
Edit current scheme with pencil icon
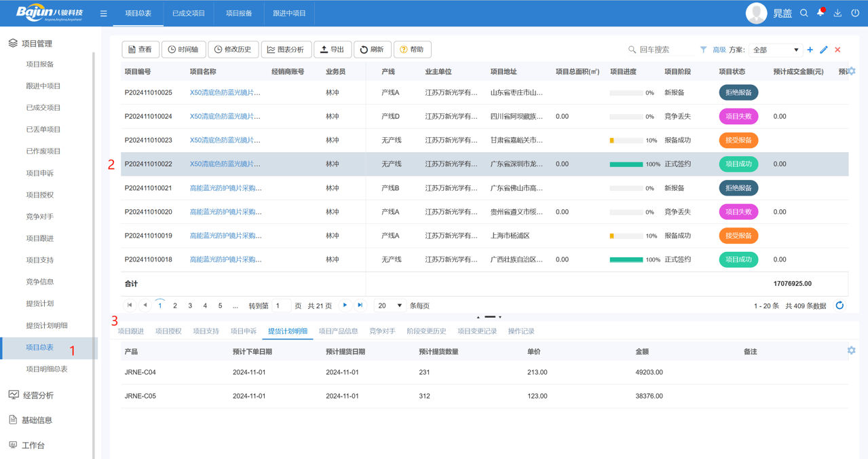[825, 49]
